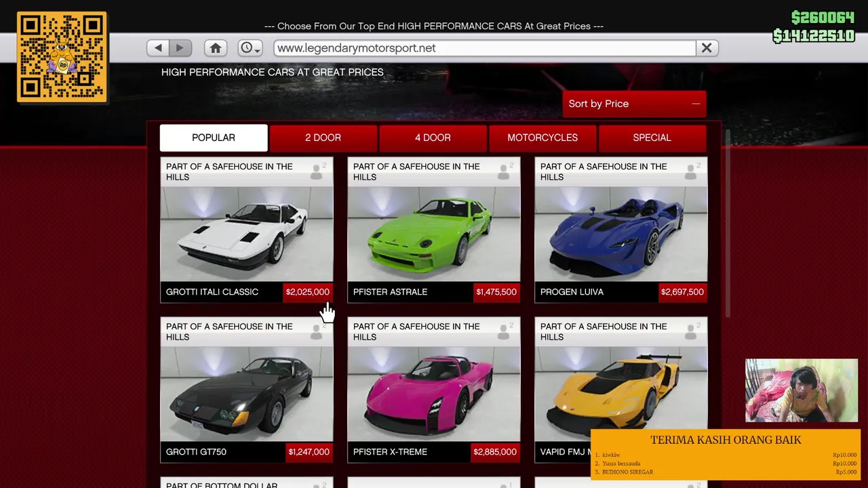This screenshot has height=488, width=868.
Task: Click the $14122510 bank balance display
Action: tap(814, 36)
